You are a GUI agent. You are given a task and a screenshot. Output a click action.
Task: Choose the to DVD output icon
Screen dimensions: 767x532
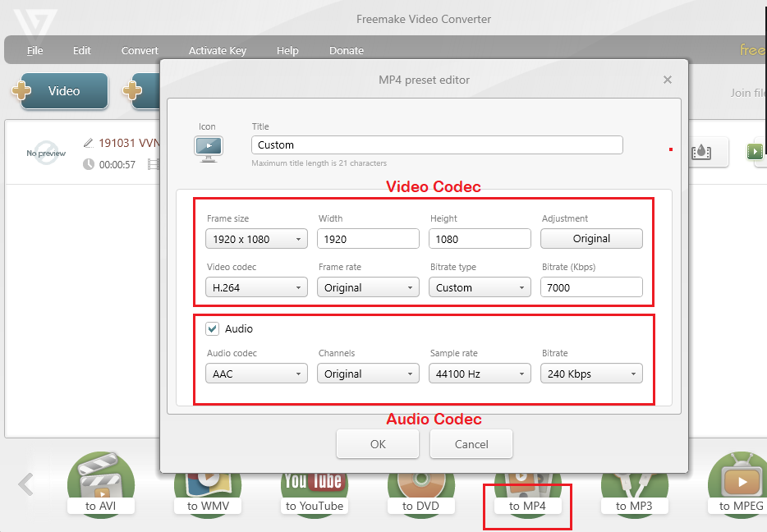pos(421,494)
